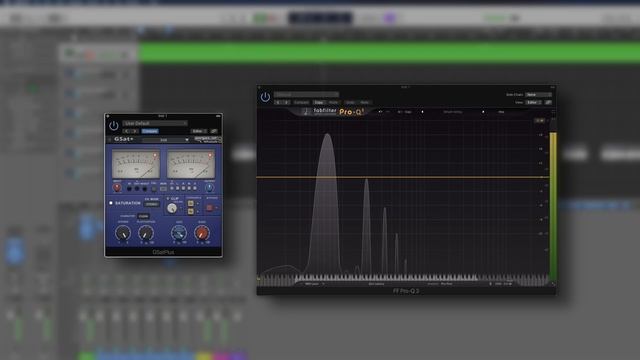Click MIDI Learn in Pro-Q 3 bottom bar
Screen dimensions: 640x360
(x=312, y=284)
